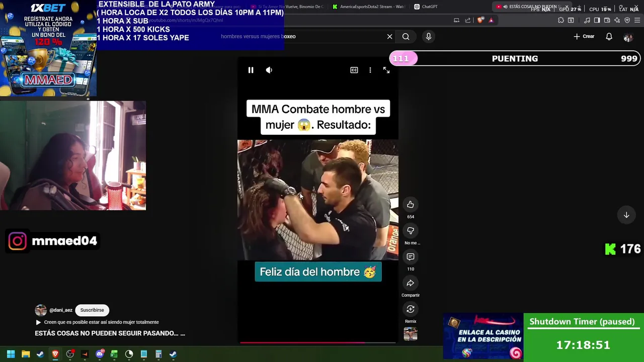Open the Brave playlist music icon
The width and height of the screenshot is (644, 362).
pyautogui.click(x=587, y=21)
